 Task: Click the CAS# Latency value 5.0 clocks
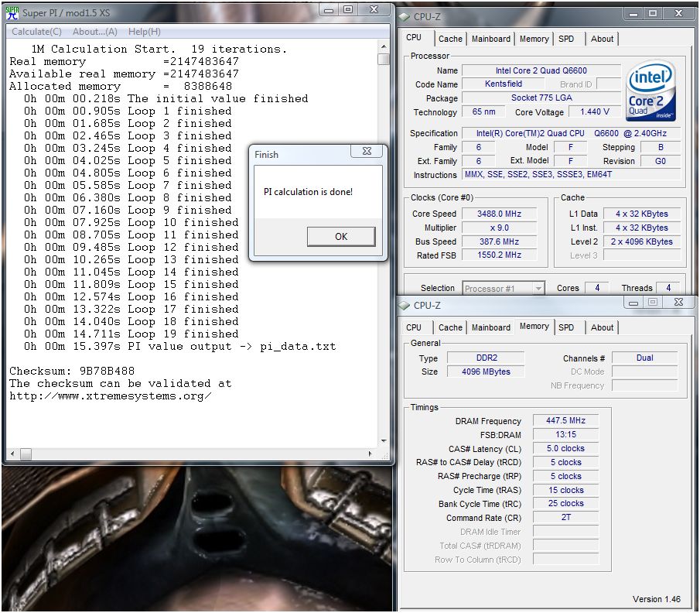pos(565,448)
